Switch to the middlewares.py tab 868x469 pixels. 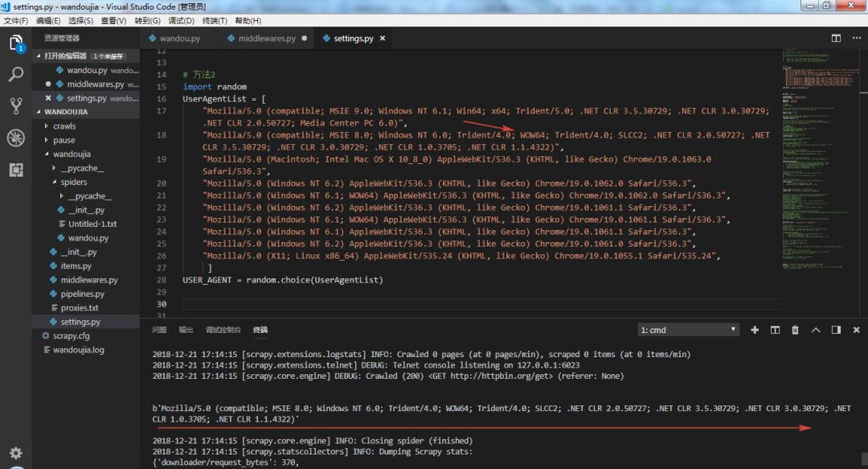point(267,39)
